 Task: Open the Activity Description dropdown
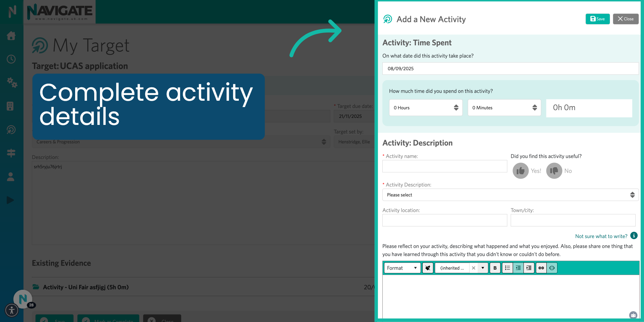click(x=510, y=195)
